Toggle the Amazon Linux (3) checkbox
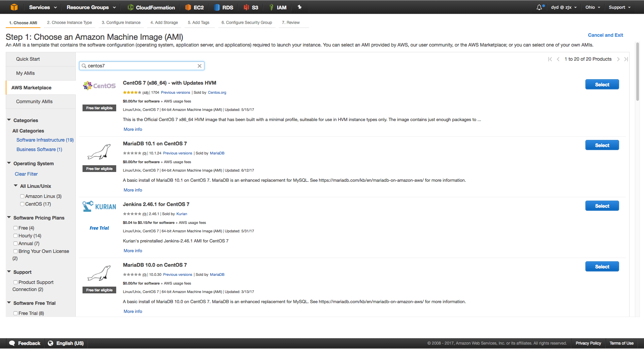The image size is (644, 349). click(x=22, y=196)
